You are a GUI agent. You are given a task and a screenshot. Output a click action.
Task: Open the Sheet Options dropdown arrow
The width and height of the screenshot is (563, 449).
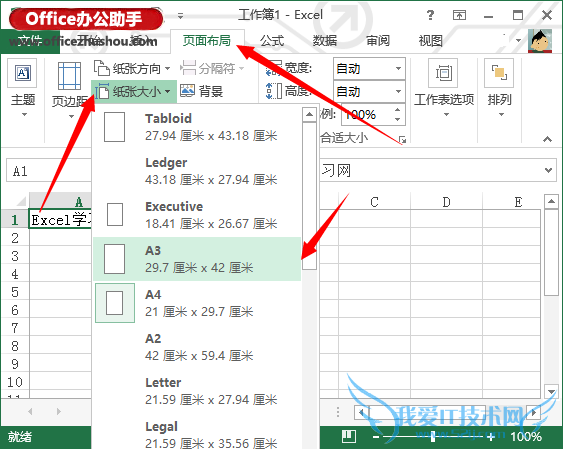tap(446, 114)
